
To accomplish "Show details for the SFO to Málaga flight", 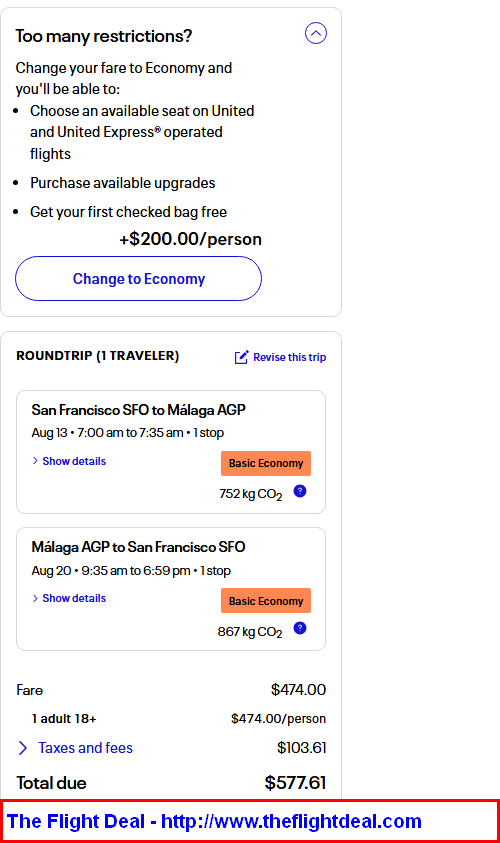I will (x=74, y=461).
